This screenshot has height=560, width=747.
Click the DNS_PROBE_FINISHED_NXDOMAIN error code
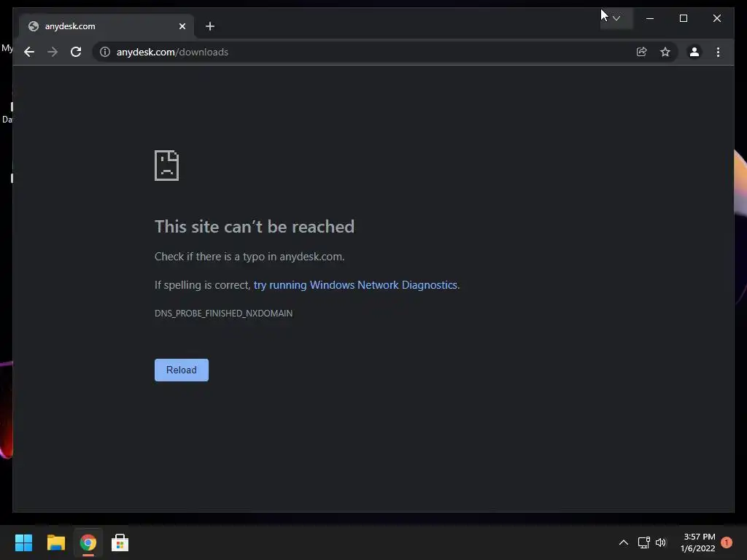[x=223, y=314]
